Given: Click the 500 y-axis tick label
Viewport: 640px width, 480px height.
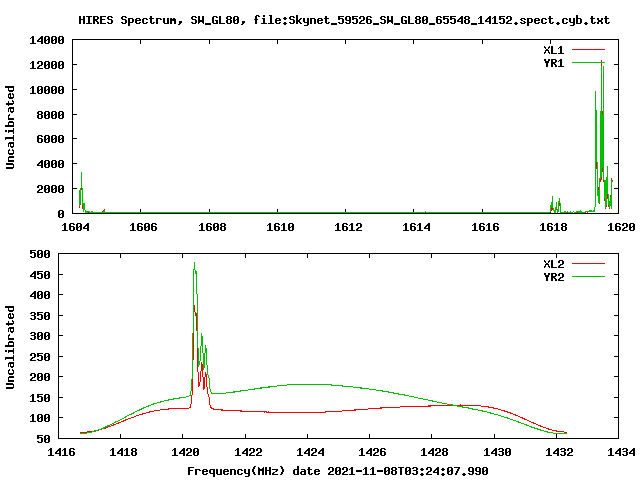Looking at the screenshot, I should [40, 254].
